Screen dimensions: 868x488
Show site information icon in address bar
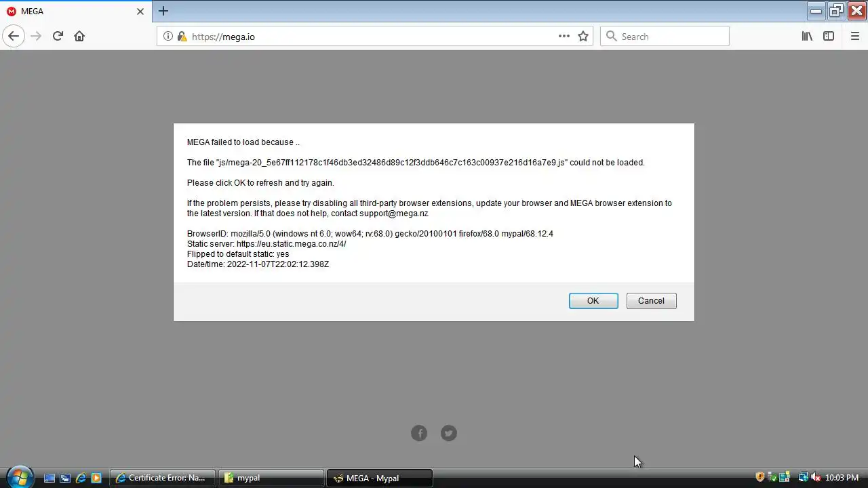(x=168, y=37)
